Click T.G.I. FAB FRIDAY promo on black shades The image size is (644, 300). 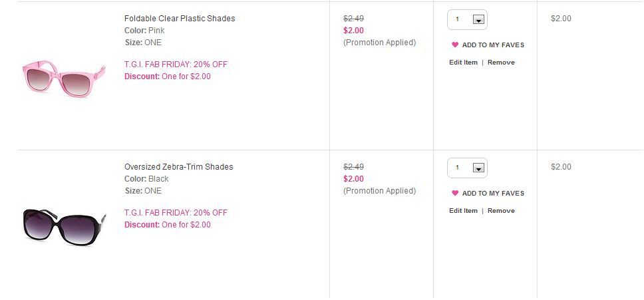[176, 213]
